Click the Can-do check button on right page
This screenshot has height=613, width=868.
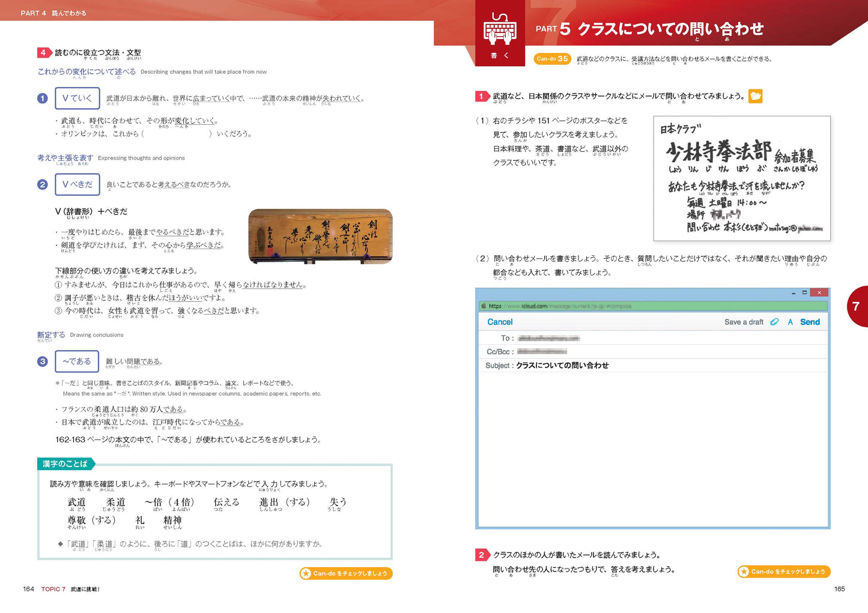click(784, 572)
